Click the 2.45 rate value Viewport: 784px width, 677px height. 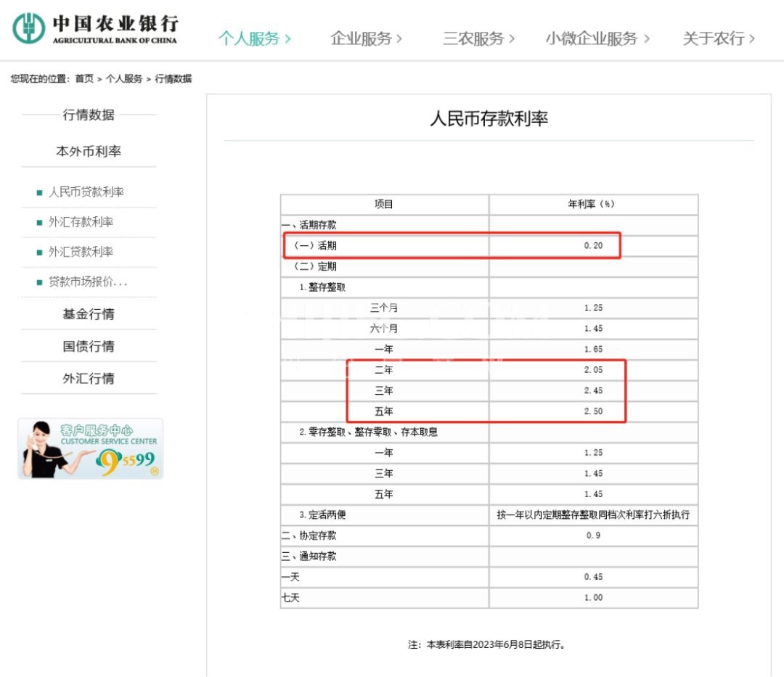point(594,390)
